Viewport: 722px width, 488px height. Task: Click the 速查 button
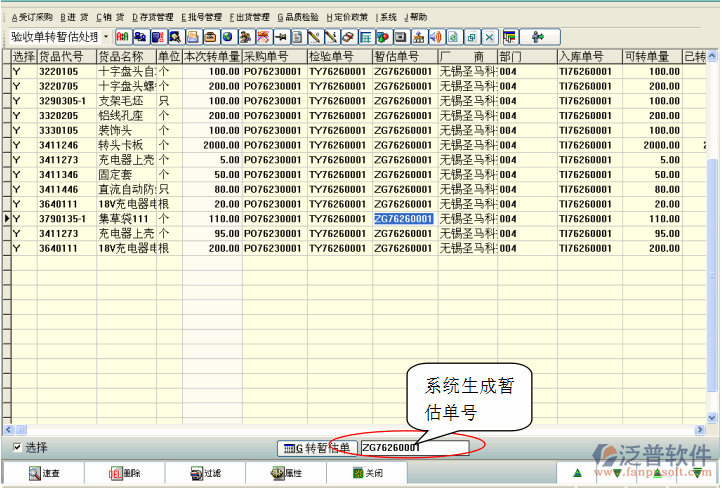[x=43, y=473]
